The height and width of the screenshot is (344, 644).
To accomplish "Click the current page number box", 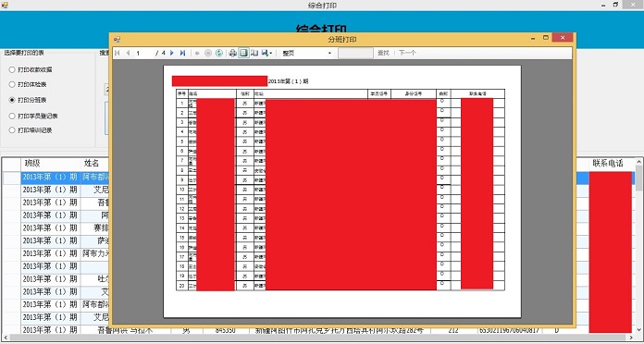I will (143, 53).
